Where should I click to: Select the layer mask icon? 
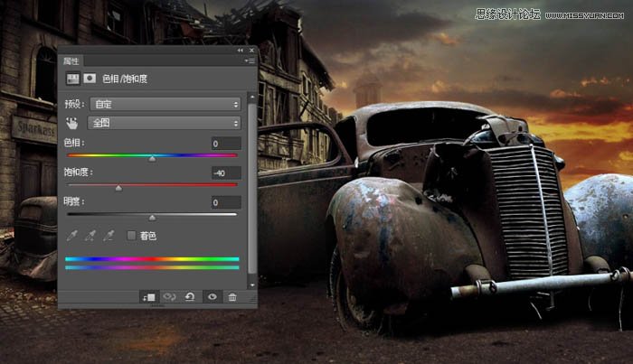pos(90,79)
